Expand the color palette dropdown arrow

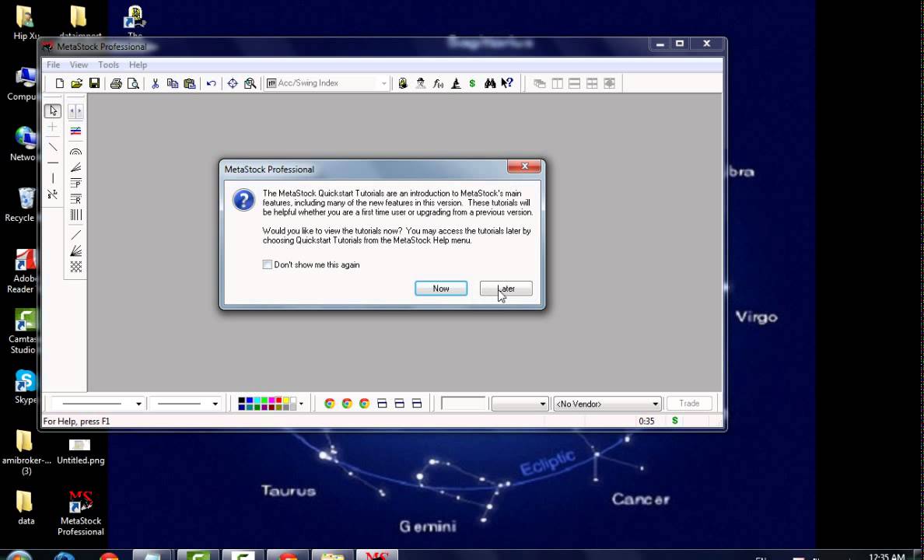(301, 404)
